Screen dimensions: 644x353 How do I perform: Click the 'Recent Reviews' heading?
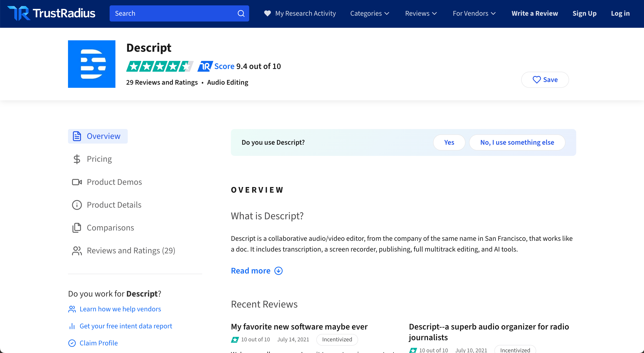click(x=264, y=304)
